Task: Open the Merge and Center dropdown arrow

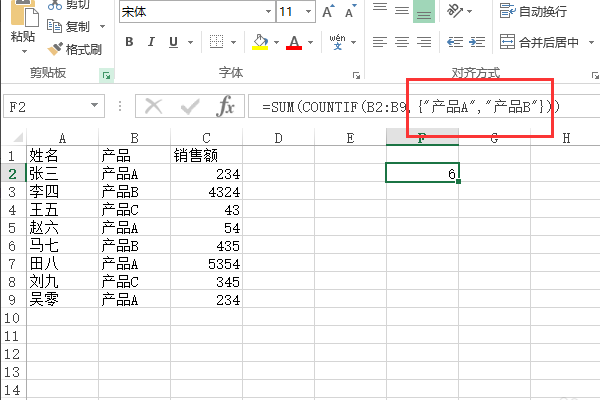Action: [592, 42]
